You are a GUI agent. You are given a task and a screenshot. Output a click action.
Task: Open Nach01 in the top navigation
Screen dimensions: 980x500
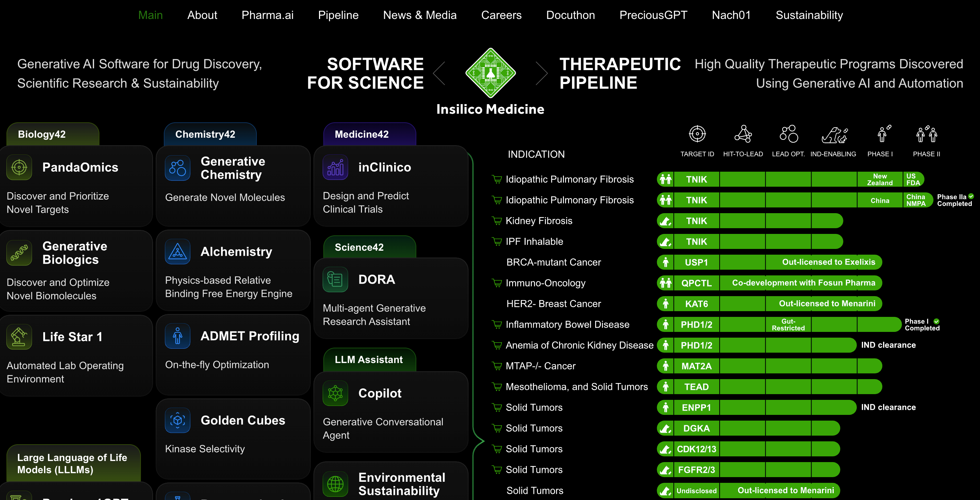(731, 15)
